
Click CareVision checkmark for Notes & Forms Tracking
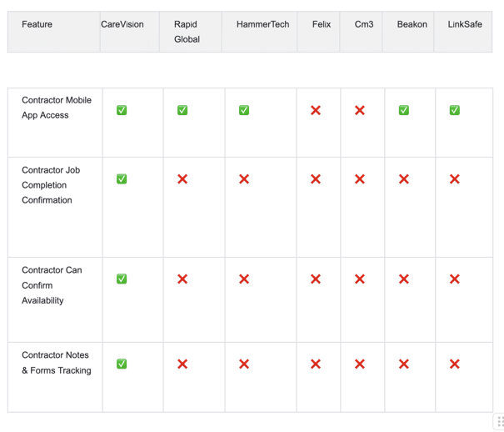[122, 364]
